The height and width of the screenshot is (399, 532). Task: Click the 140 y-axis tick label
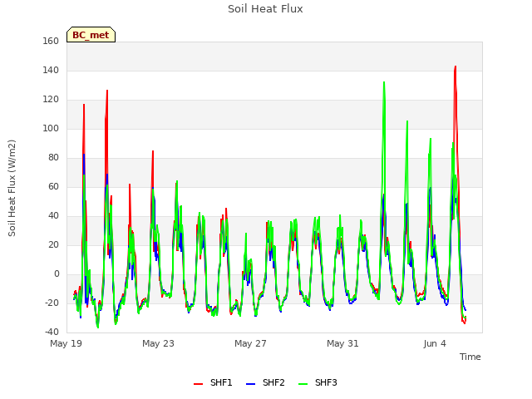click(51, 70)
